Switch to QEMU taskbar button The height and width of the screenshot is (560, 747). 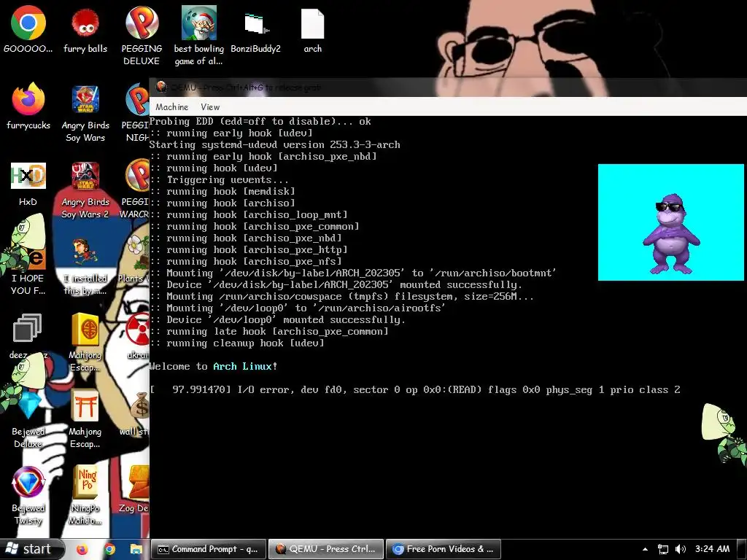click(326, 549)
